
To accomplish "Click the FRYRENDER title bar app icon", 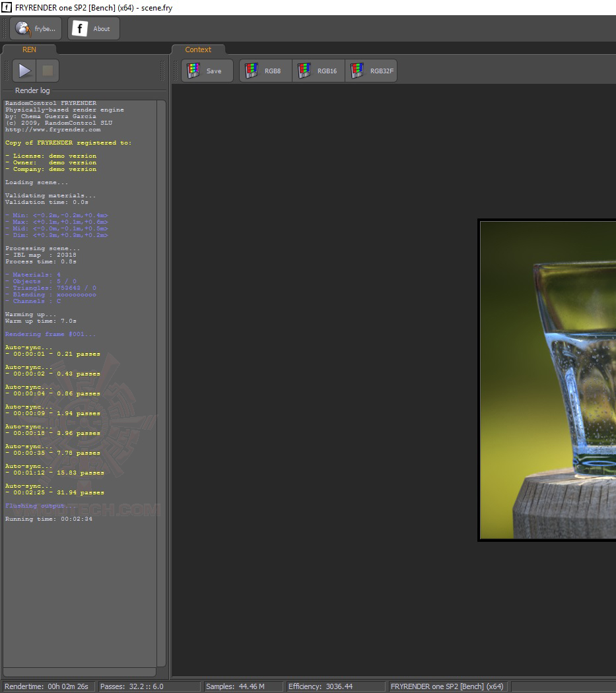I will tap(6, 7).
